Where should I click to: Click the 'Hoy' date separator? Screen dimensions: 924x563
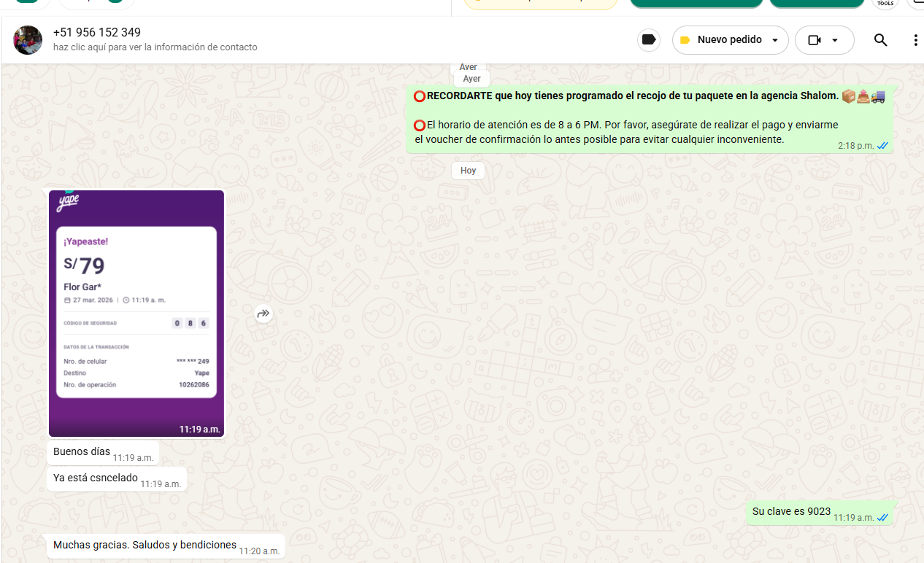pos(468,171)
